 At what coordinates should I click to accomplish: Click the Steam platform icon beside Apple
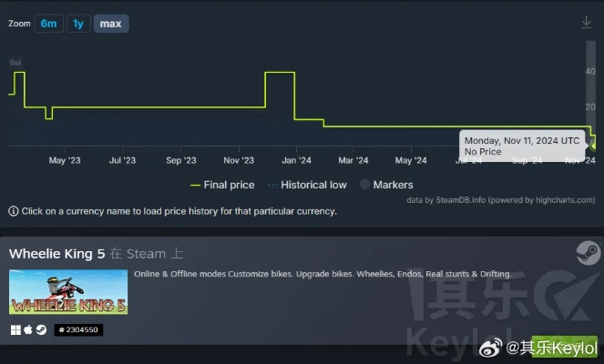[x=41, y=329]
